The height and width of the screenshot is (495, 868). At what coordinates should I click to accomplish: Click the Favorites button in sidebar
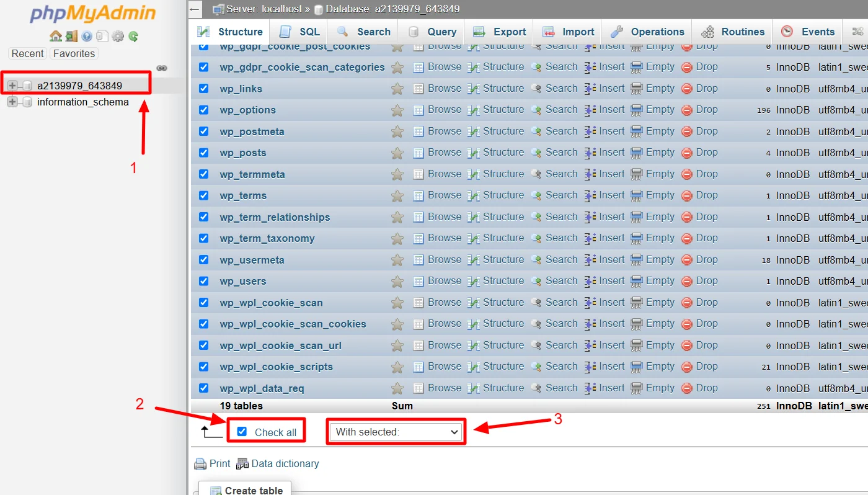coord(74,54)
